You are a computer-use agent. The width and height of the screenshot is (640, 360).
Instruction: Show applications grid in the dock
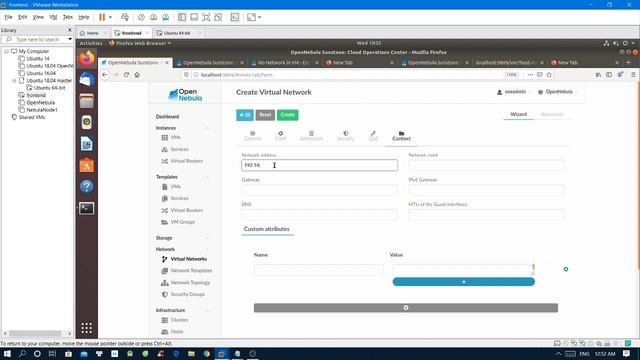[x=87, y=328]
